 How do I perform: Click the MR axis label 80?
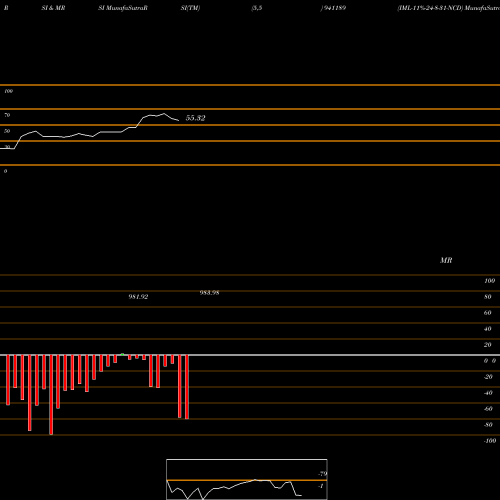coord(488,297)
